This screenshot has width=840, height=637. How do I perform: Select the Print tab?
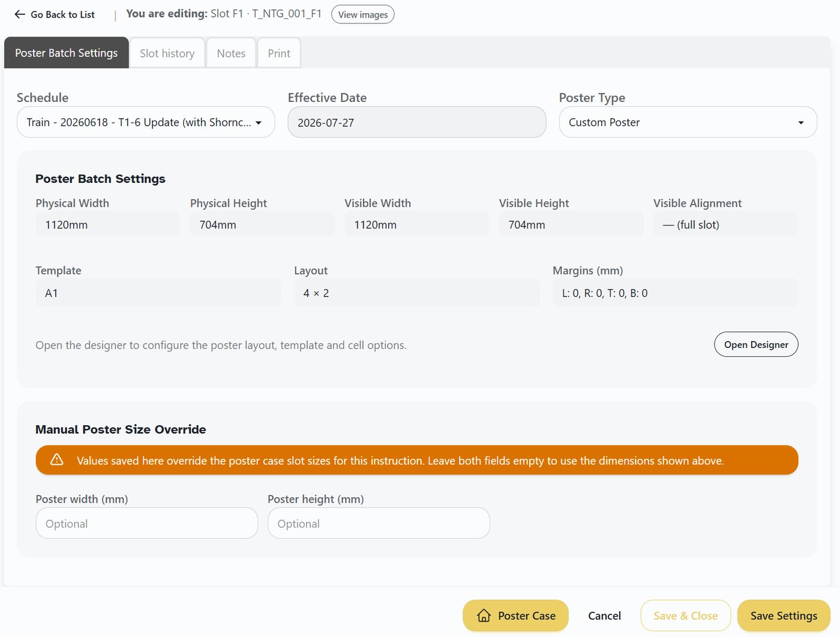279,53
